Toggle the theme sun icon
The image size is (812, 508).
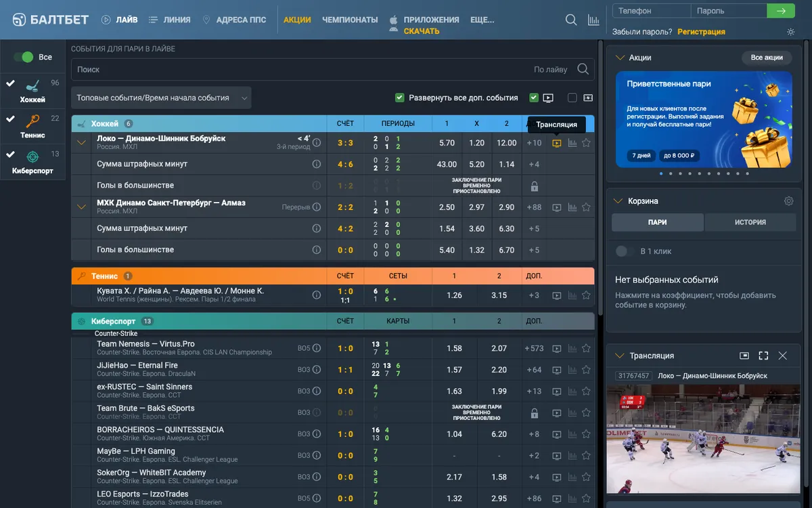click(x=791, y=32)
